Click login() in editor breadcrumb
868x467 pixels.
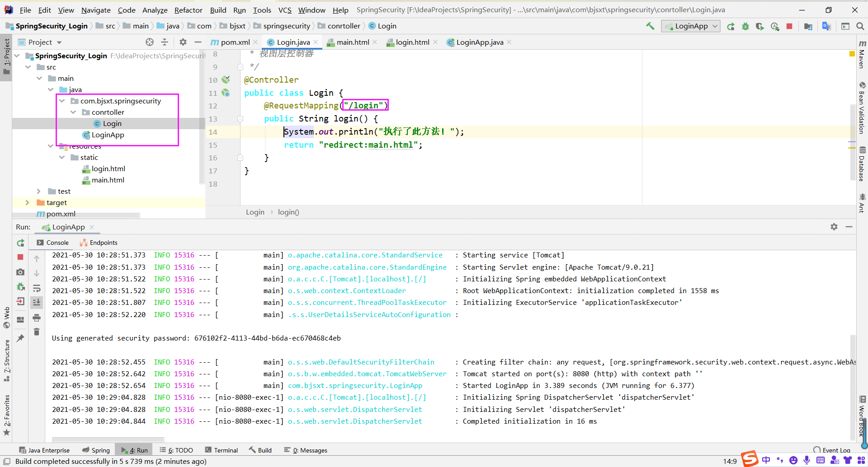point(288,212)
